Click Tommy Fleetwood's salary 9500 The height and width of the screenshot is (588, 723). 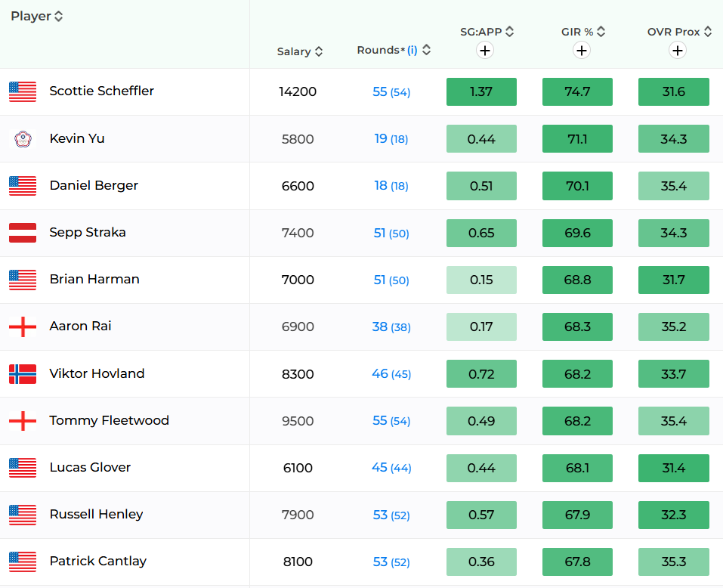click(x=298, y=421)
